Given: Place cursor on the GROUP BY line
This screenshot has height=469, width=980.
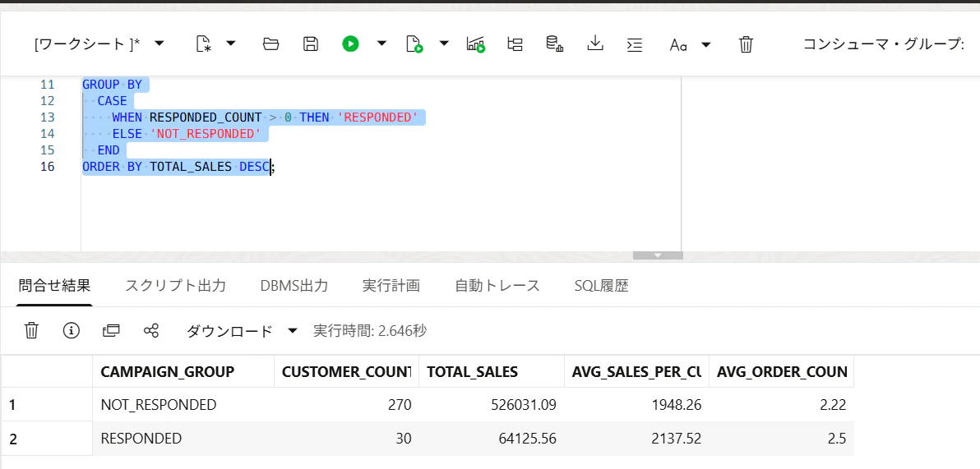Looking at the screenshot, I should click(x=112, y=85).
